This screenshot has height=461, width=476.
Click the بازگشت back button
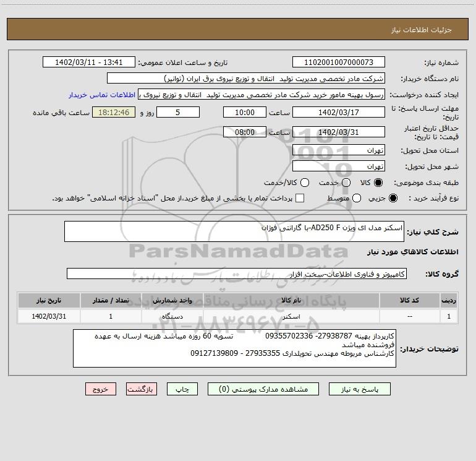(142, 389)
